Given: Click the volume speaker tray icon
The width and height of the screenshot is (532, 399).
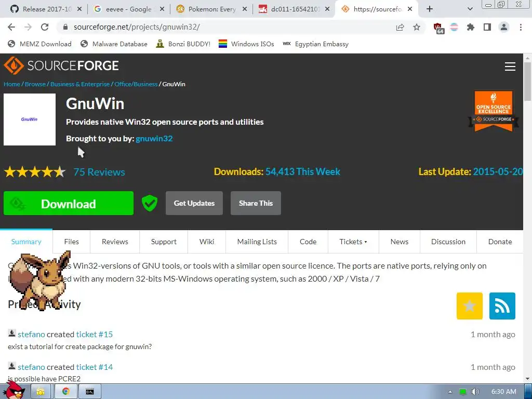Looking at the screenshot, I should [475, 392].
